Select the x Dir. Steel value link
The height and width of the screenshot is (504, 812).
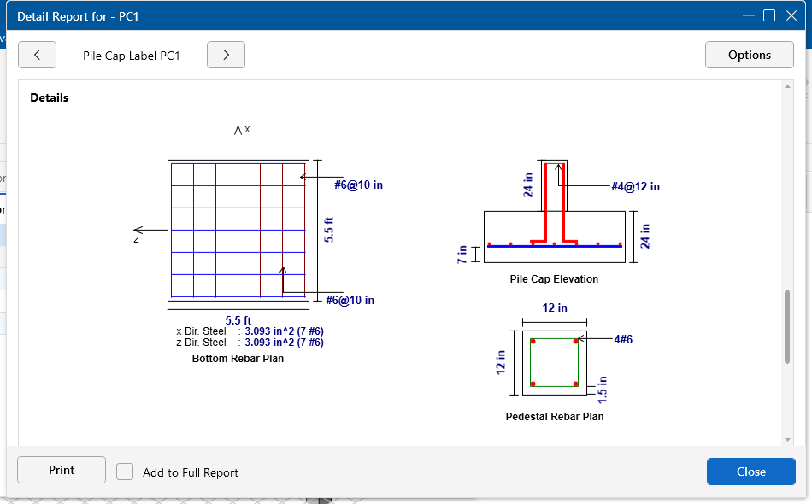(295, 331)
